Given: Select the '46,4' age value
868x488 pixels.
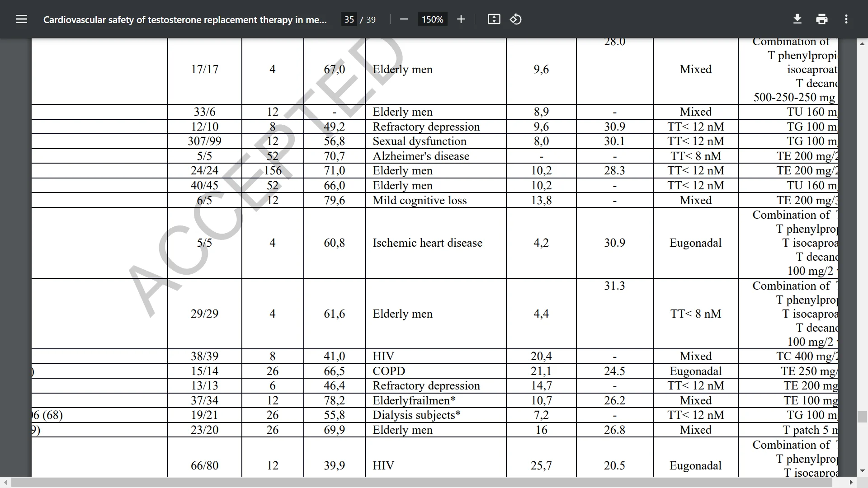Looking at the screenshot, I should coord(334,385).
